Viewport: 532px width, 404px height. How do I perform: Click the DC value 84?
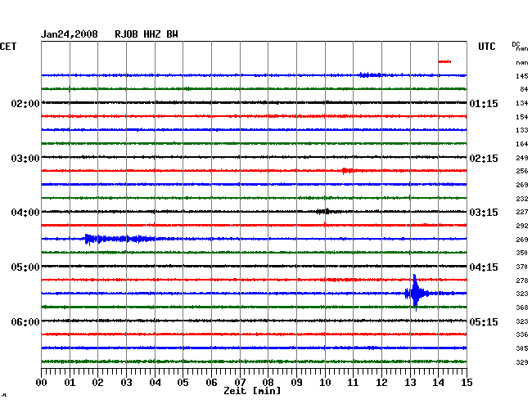pos(524,89)
